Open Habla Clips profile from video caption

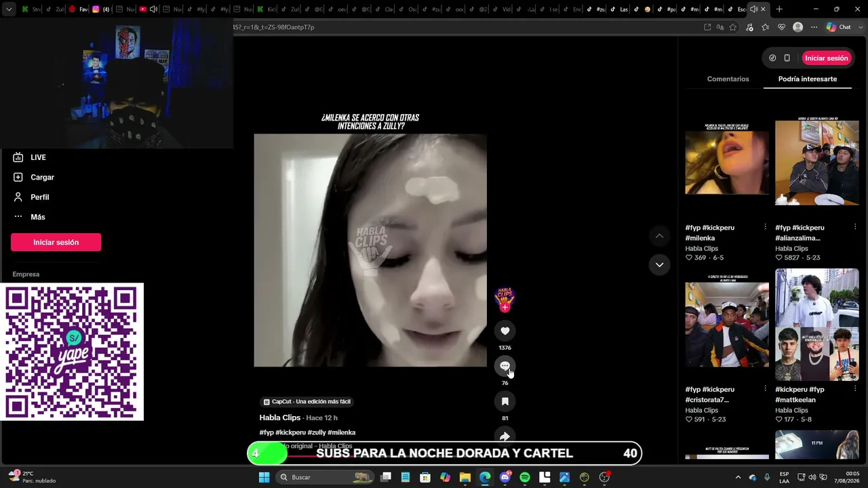click(x=279, y=418)
